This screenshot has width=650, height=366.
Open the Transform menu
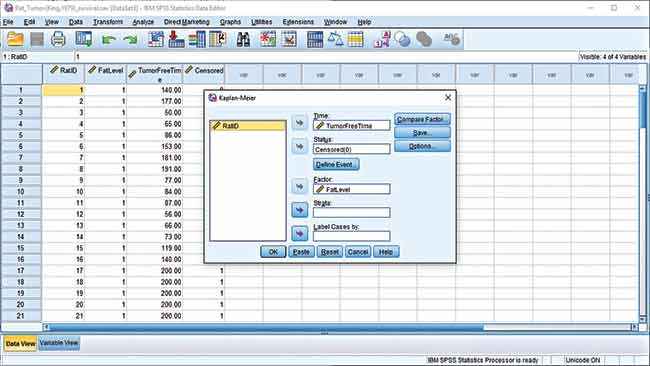108,22
